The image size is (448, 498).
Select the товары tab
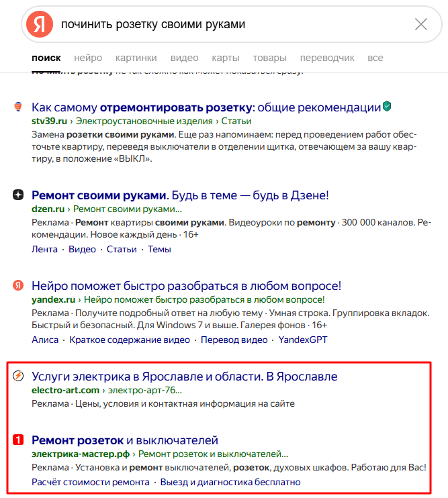point(269,58)
